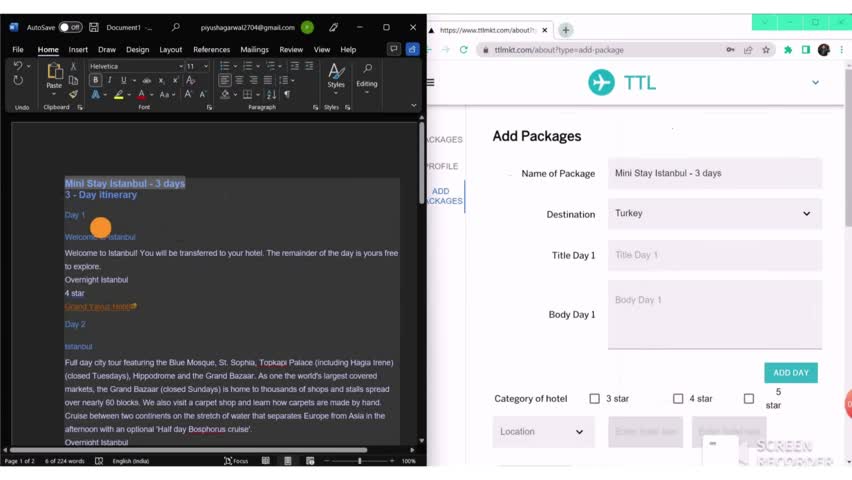The image size is (852, 480).
Task: Toggle browser side panel icon
Action: [x=806, y=50]
